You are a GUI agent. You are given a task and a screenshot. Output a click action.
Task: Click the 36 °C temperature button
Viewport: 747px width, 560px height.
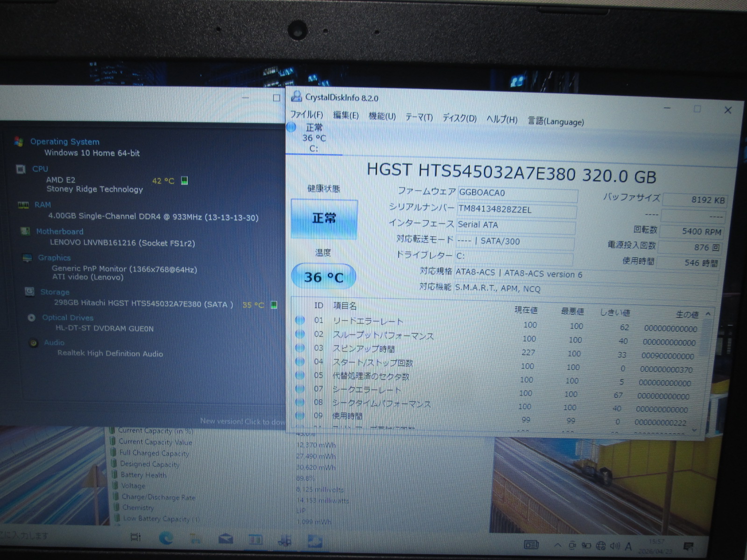pos(324,277)
